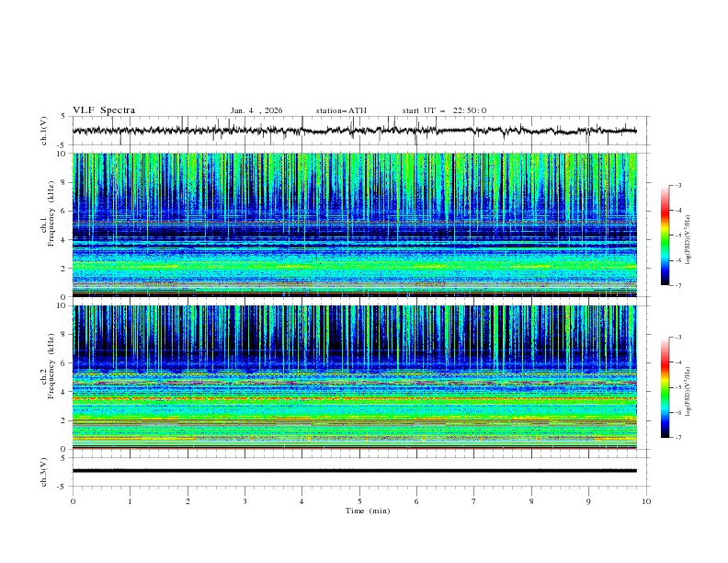This screenshot has width=728, height=563.
Task: Click the upper ch.1 PSD colorbar
Action: click(665, 235)
